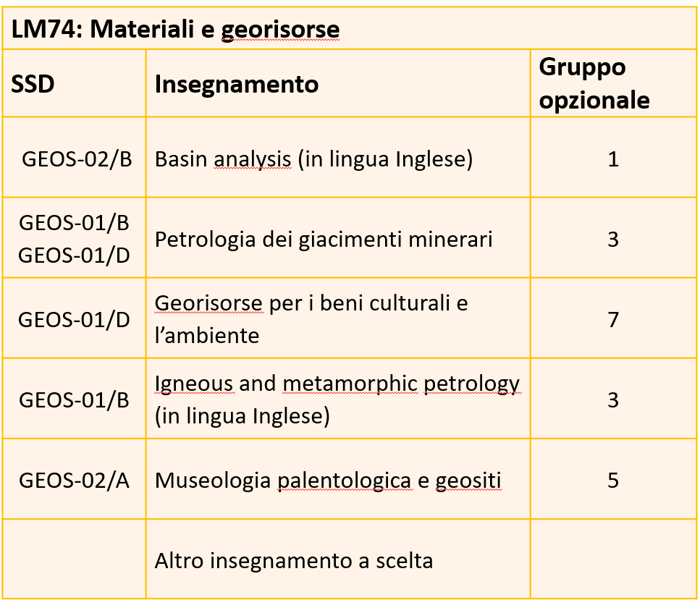700x600 pixels.
Task: Click the 'Insegnamento' column header
Action: [237, 85]
